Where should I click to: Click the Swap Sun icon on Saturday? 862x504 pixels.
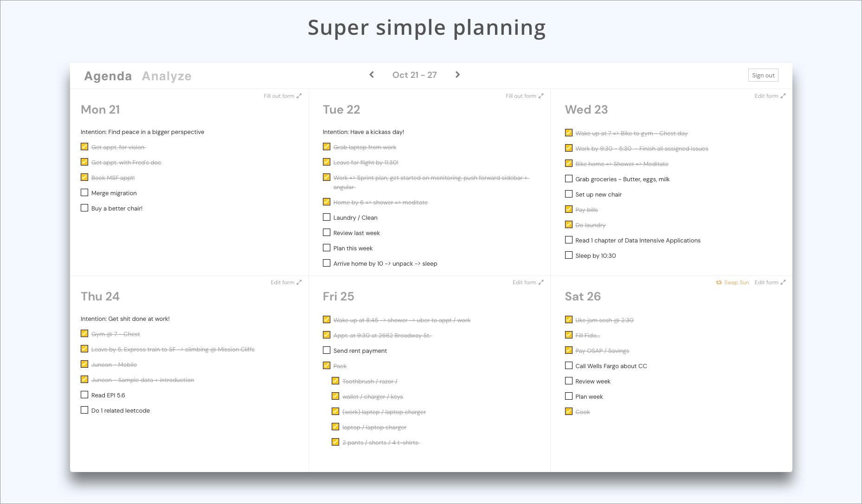point(719,282)
